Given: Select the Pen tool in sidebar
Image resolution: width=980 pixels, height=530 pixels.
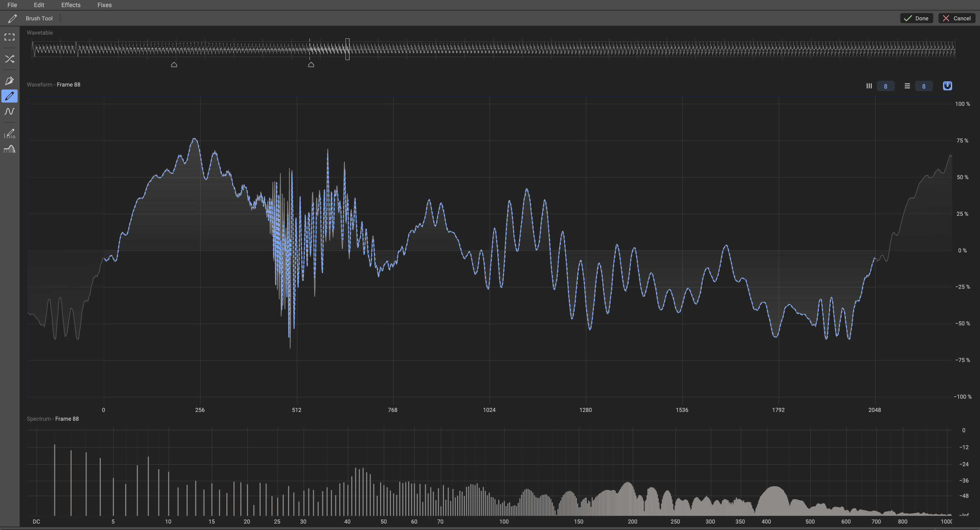Looking at the screenshot, I should [10, 81].
